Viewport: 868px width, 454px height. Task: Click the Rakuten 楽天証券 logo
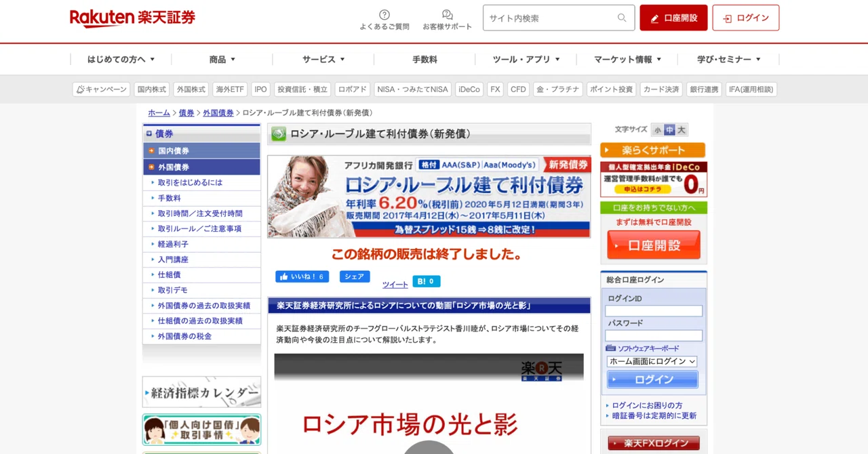pos(132,18)
